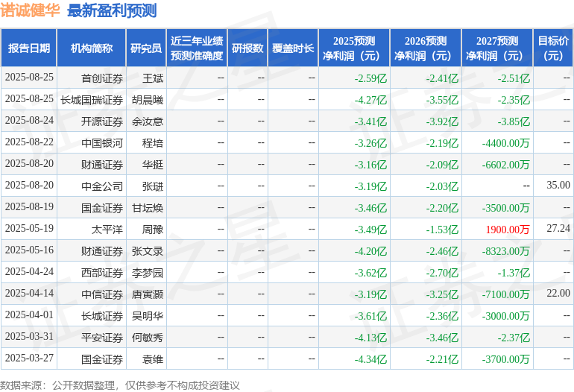This screenshot has width=574, height=392.
Task: Click the date 2025-05-16
Action: pyautogui.click(x=29, y=250)
